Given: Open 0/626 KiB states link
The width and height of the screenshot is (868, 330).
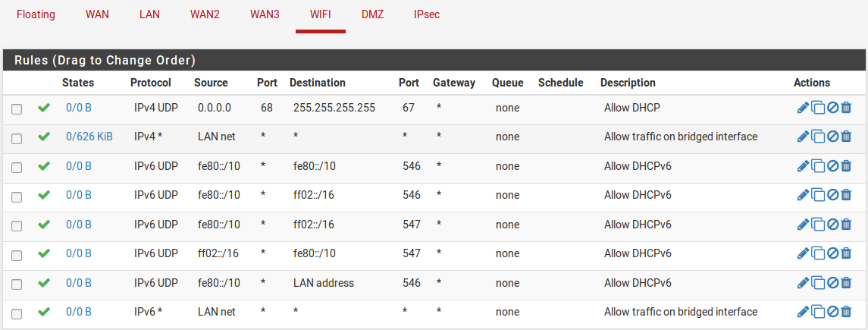Looking at the screenshot, I should [x=89, y=137].
